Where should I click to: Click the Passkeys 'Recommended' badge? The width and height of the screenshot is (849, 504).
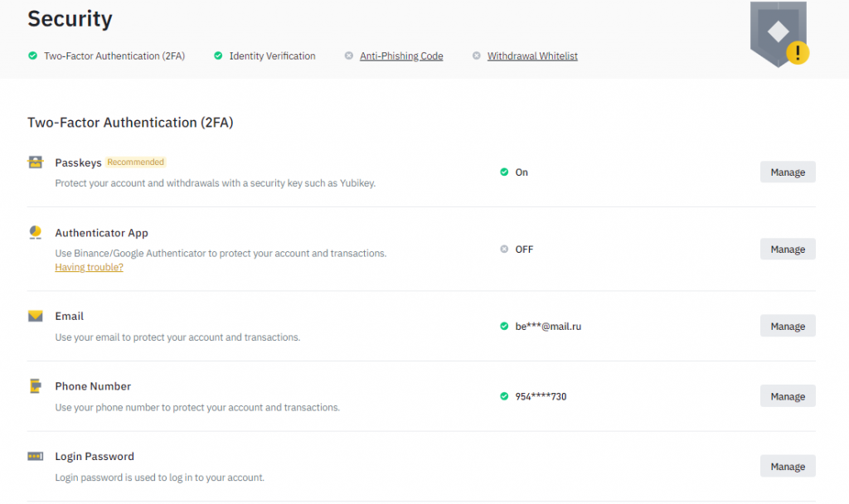coord(136,162)
